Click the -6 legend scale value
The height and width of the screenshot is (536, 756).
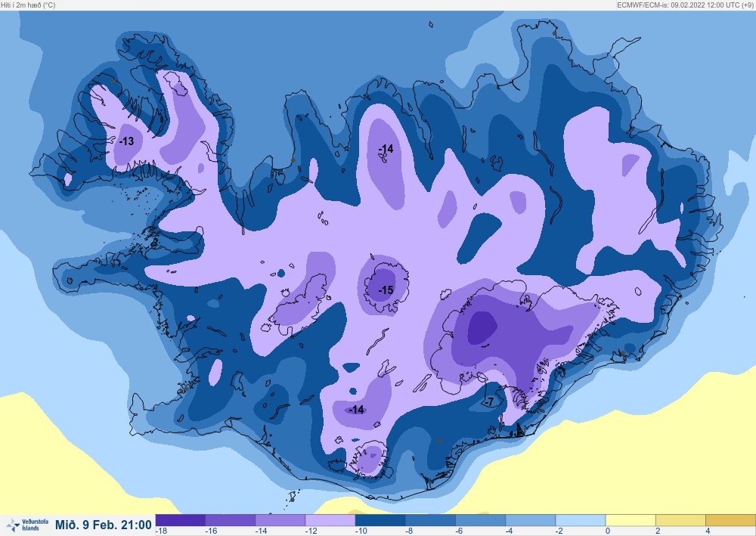pyautogui.click(x=459, y=531)
